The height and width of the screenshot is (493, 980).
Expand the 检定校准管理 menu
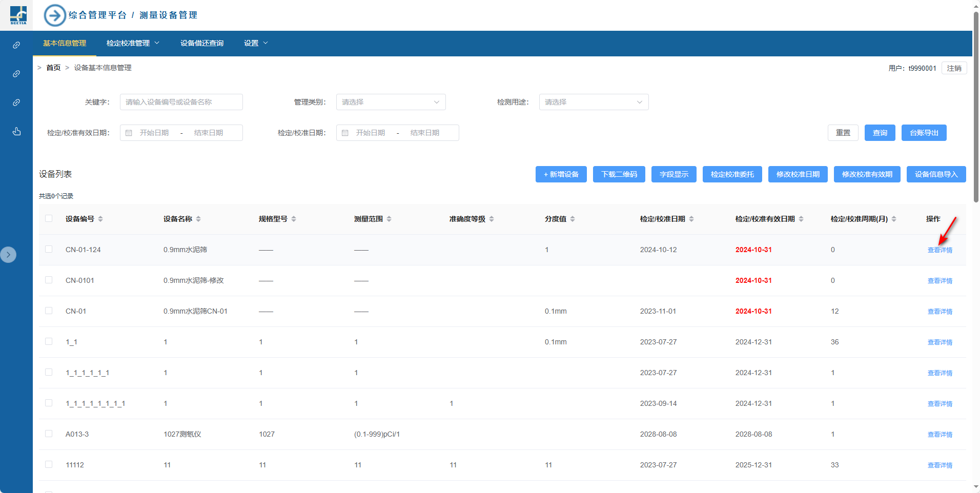133,43
